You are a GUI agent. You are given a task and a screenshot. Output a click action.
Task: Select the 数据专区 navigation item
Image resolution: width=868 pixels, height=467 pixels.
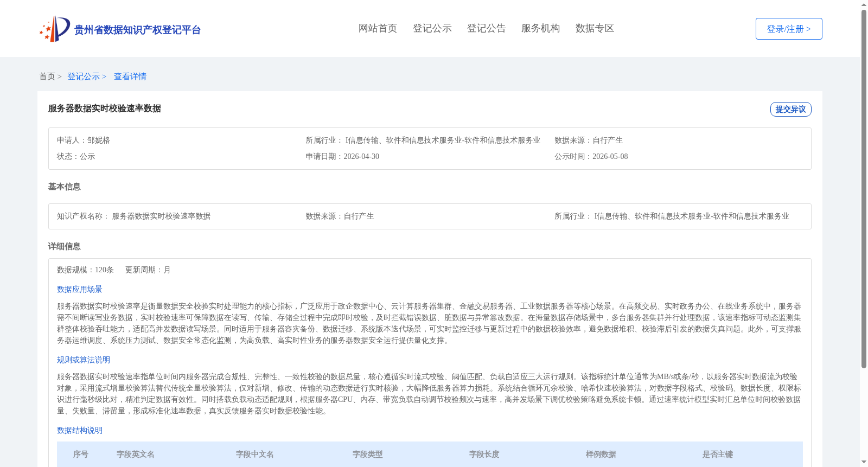pyautogui.click(x=595, y=28)
